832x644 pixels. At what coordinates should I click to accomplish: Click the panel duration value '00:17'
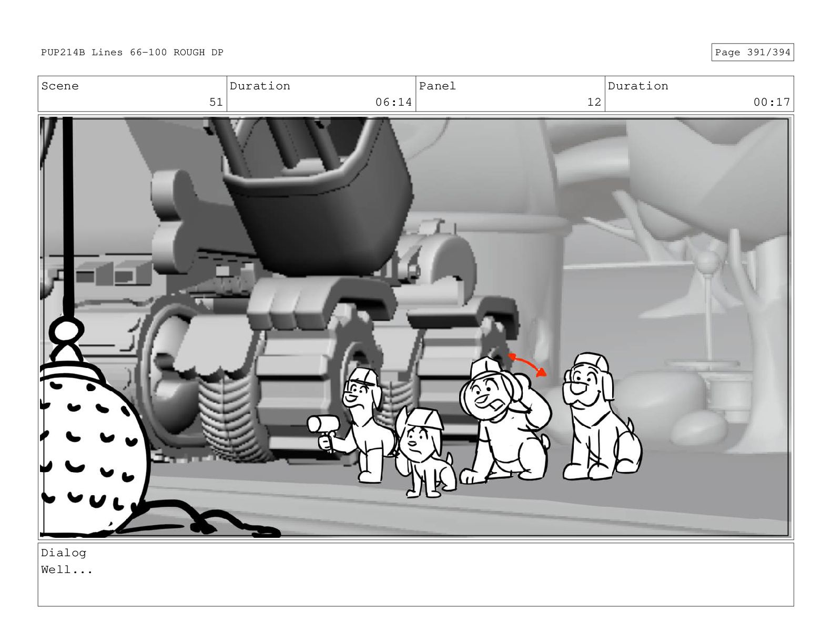pos(772,102)
